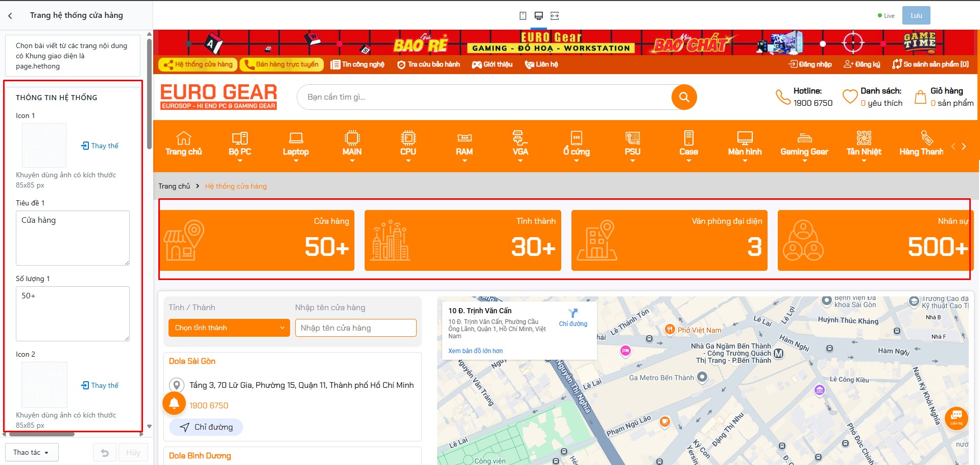The height and width of the screenshot is (465, 980).
Task: Open wishlist via the heart icon
Action: (x=850, y=97)
